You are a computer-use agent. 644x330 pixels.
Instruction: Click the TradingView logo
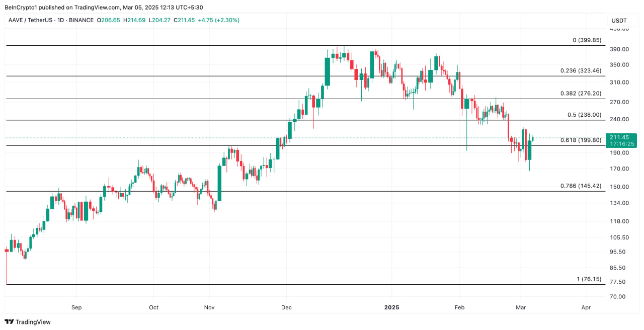[28, 322]
